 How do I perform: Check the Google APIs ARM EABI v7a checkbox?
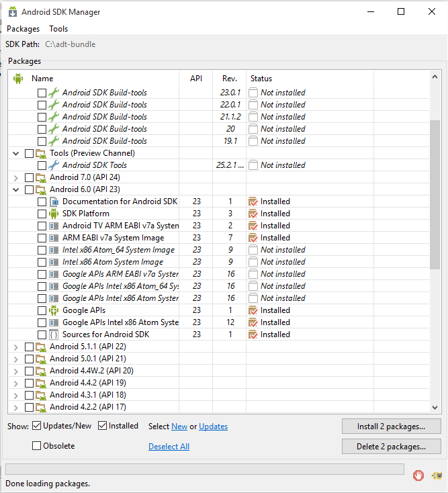(x=42, y=275)
